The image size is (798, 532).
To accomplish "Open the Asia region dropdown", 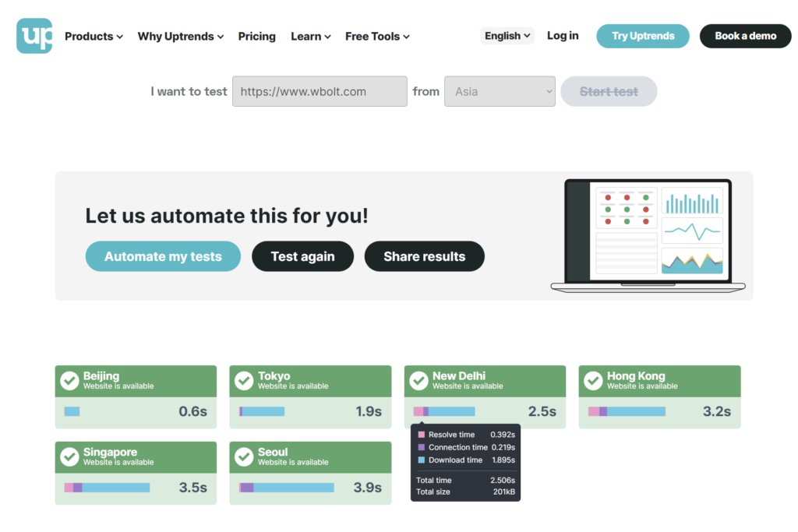I will [500, 92].
